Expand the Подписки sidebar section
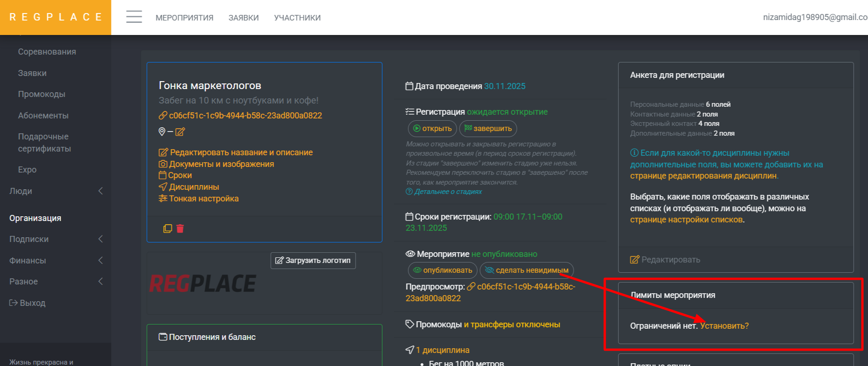 pos(55,239)
